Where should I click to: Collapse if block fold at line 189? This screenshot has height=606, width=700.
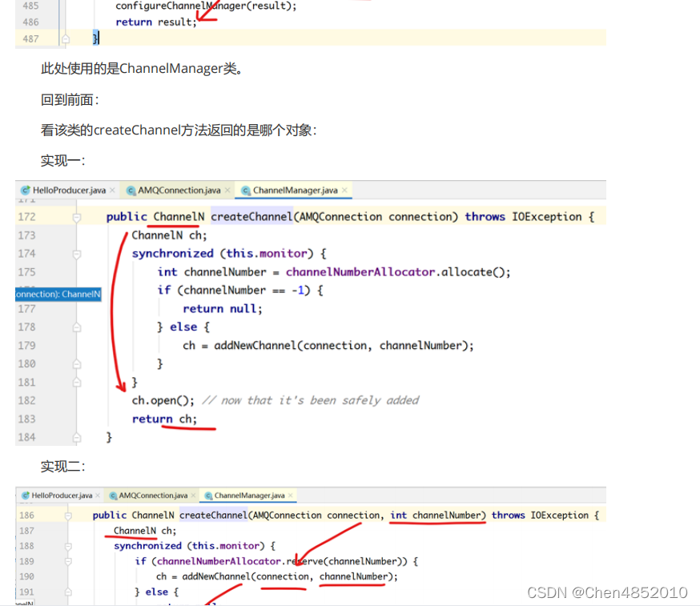click(x=68, y=561)
